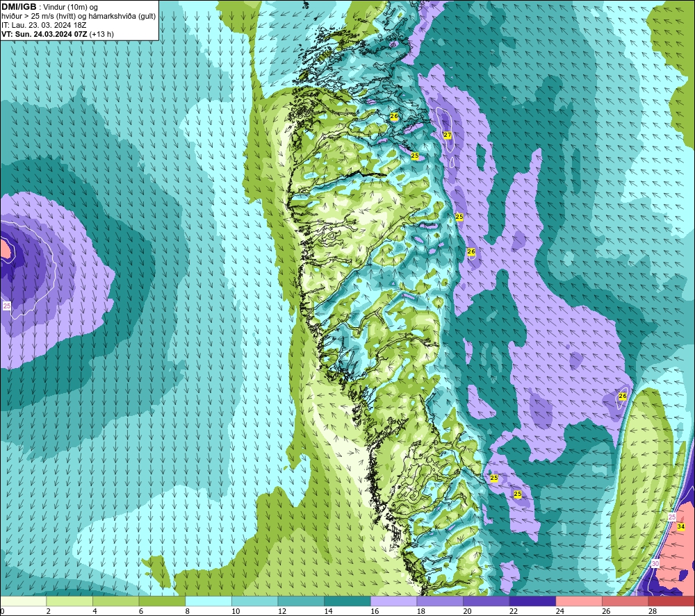Screen dimensions: 695x616
Task: Click the 10–12 turquoise legend swatch
Action: tap(255, 601)
